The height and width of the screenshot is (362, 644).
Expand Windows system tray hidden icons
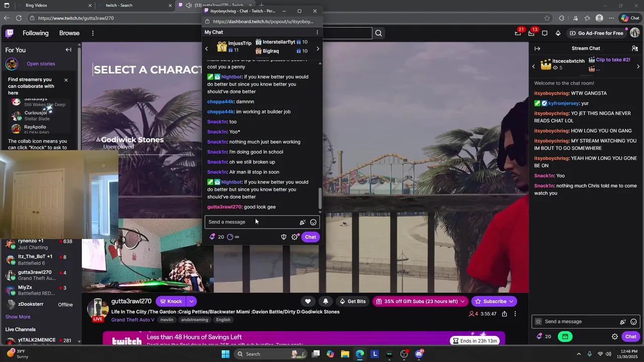[579, 354]
